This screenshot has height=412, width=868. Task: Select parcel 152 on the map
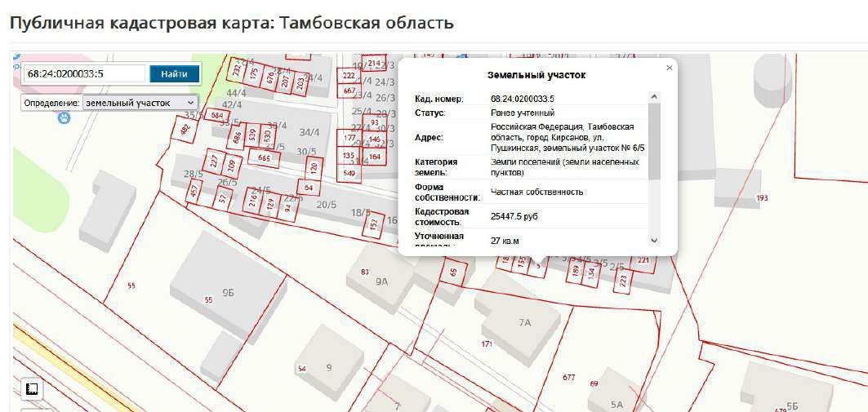(x=374, y=225)
